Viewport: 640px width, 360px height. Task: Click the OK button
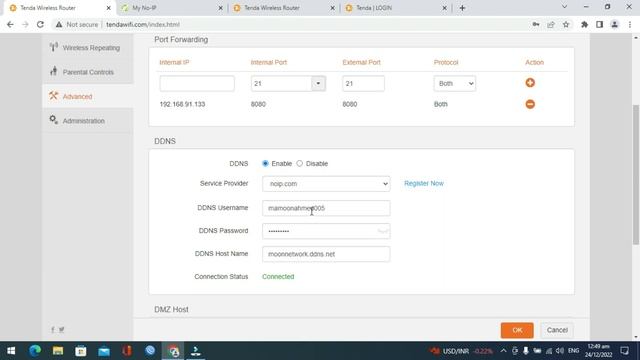point(517,330)
